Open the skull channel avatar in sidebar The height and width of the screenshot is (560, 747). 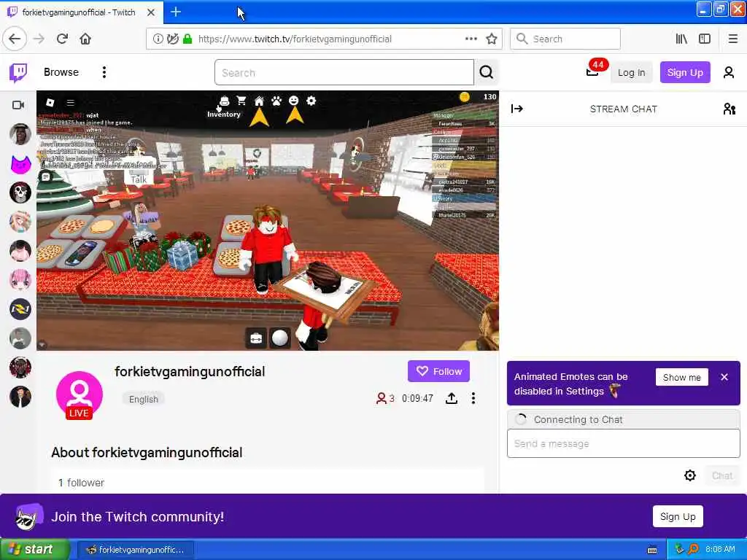[20, 192]
